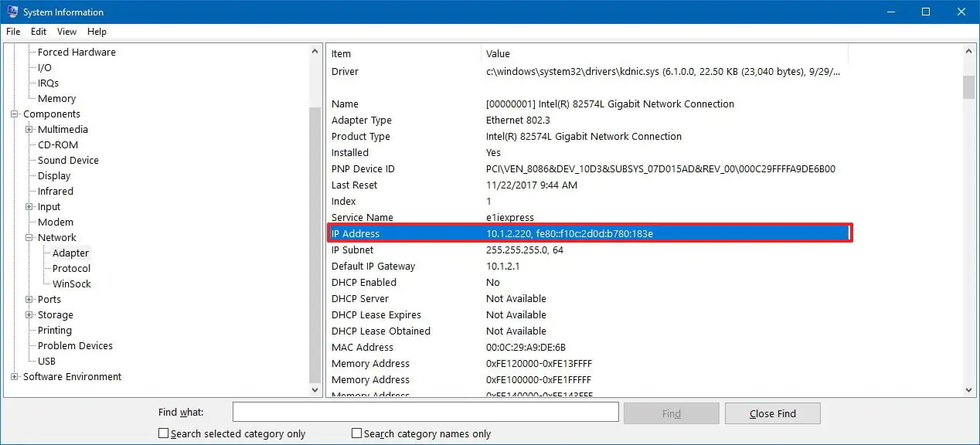Expand the Storage tree node
980x445 pixels.
point(29,315)
